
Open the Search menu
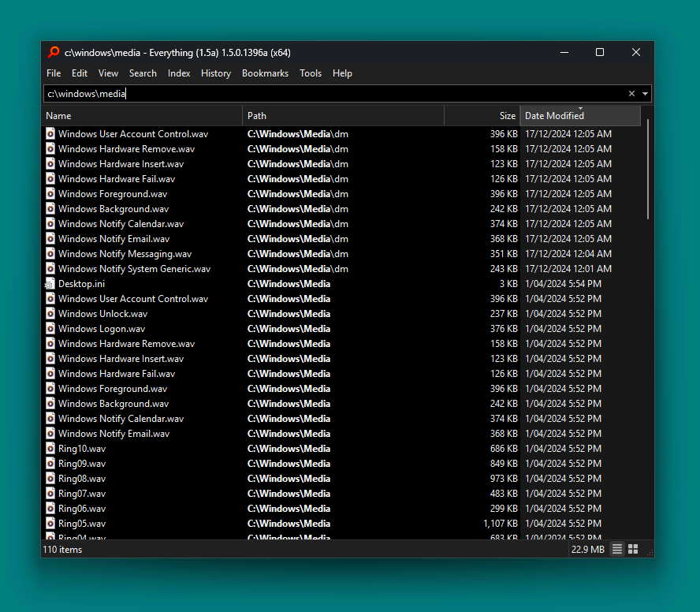tap(143, 73)
